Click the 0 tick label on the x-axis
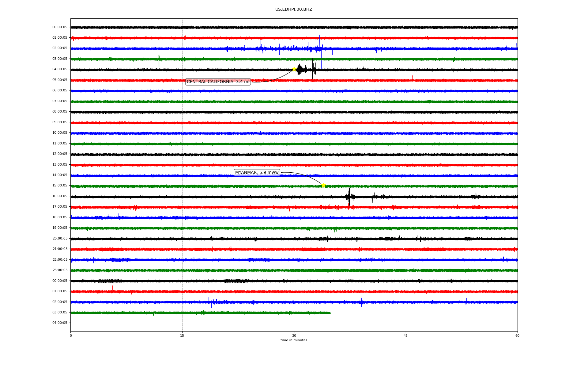 pos(71,335)
